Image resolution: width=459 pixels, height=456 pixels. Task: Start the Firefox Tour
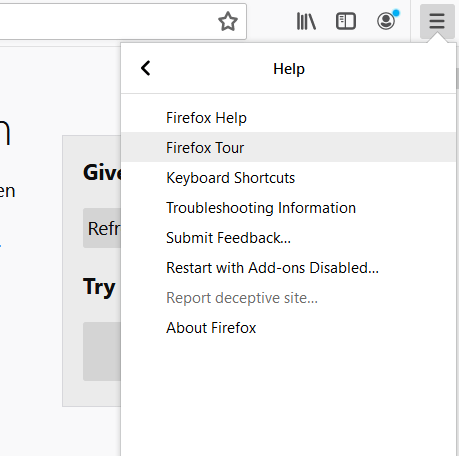pos(289,147)
